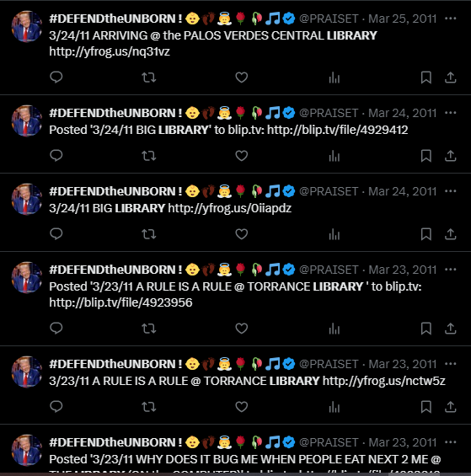471x476 pixels.
Task: Open the blip.tv/file/4923956 link
Action: coord(120,302)
